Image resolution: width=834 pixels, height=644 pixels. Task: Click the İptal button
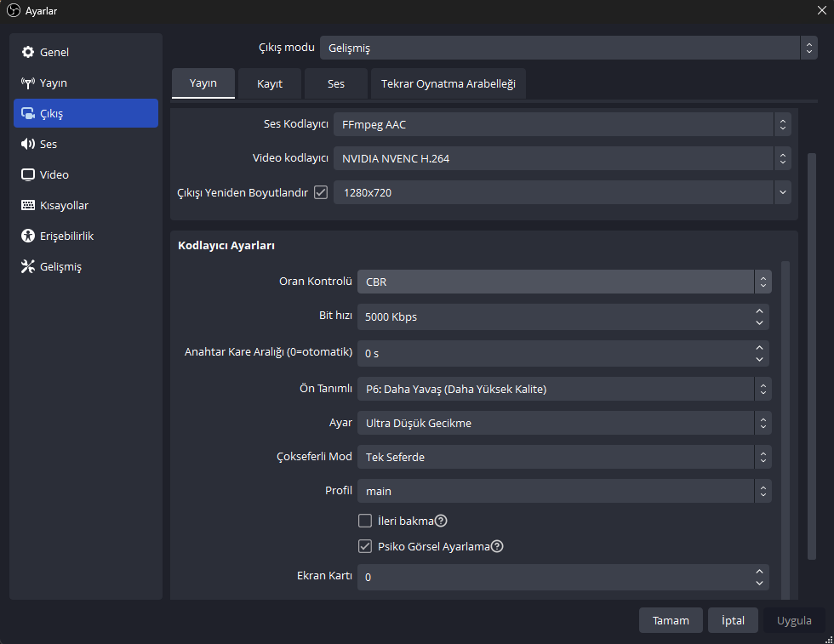(733, 620)
